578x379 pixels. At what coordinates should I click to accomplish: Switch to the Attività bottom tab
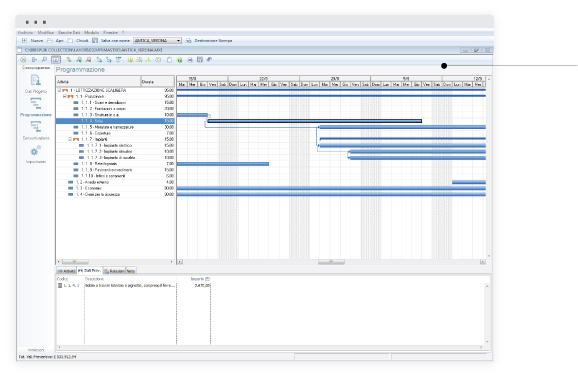66,271
